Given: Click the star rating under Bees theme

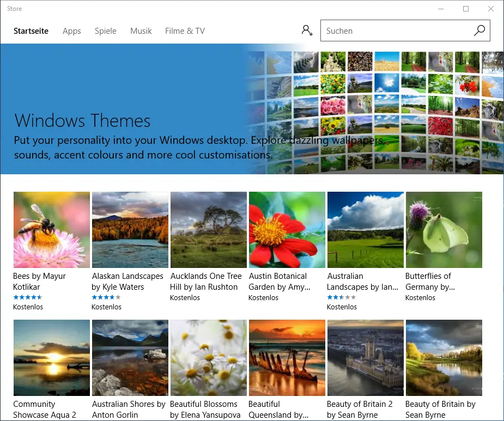Looking at the screenshot, I should 28,297.
